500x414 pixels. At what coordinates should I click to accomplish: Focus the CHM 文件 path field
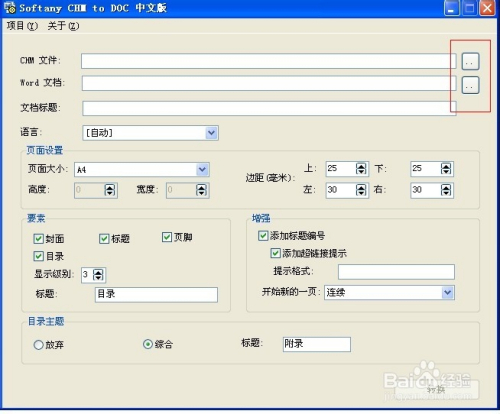pos(268,61)
